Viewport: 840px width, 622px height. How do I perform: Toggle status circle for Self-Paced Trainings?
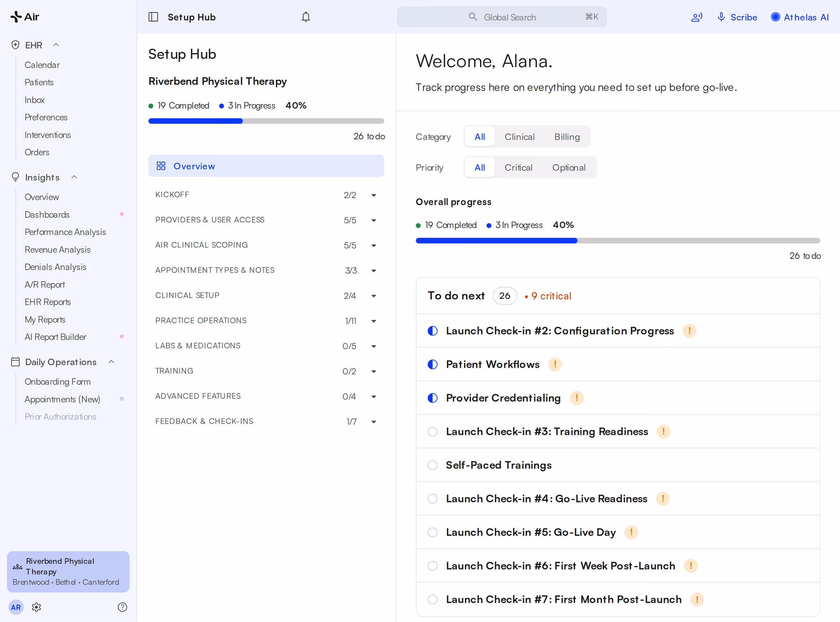(433, 465)
